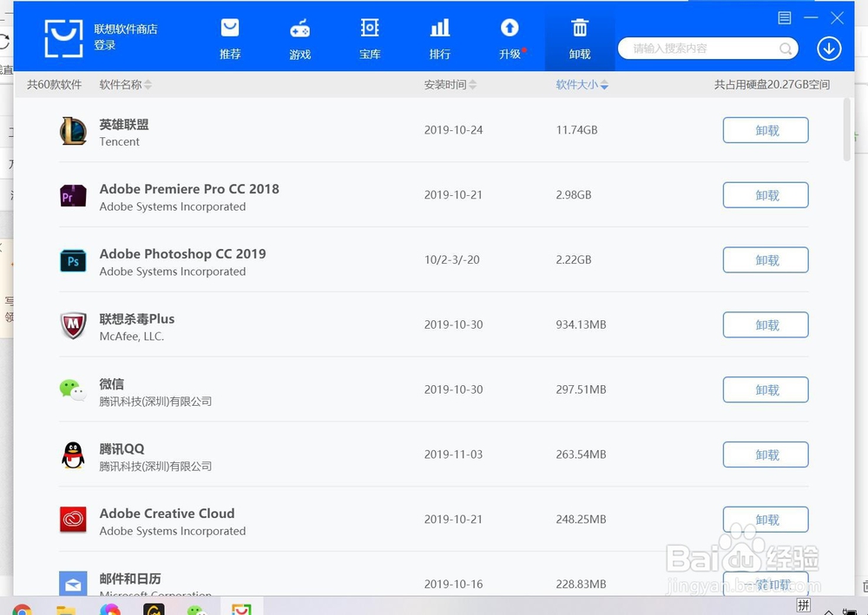Uninstall Adobe Premiere Pro CC 2018
The width and height of the screenshot is (868, 615).
tap(766, 194)
